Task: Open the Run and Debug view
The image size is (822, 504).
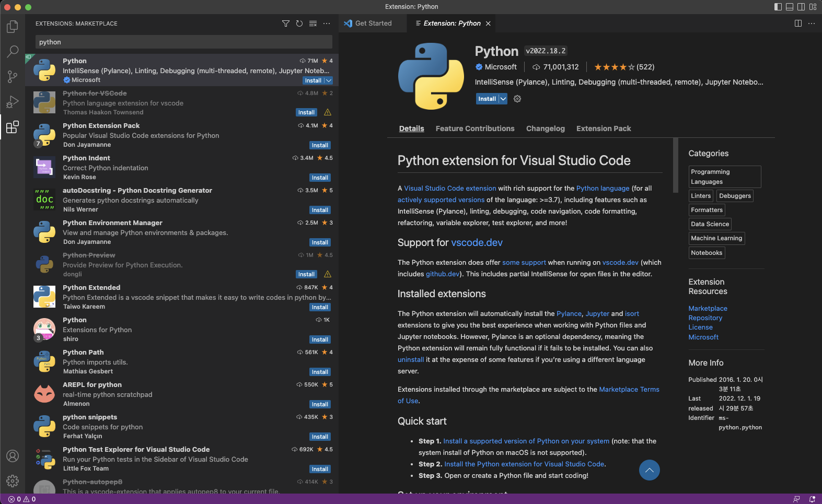Action: click(x=13, y=101)
